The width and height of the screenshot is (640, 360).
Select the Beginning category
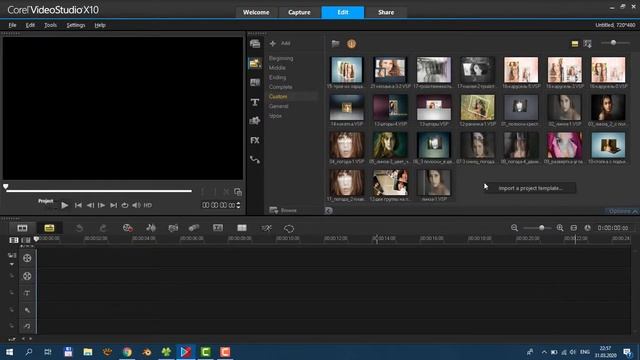click(281, 58)
